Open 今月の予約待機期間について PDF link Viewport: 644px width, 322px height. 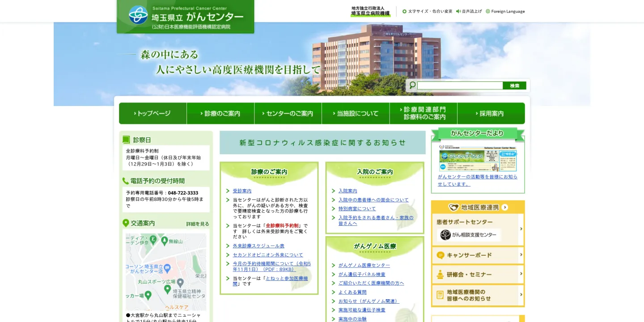click(x=272, y=267)
